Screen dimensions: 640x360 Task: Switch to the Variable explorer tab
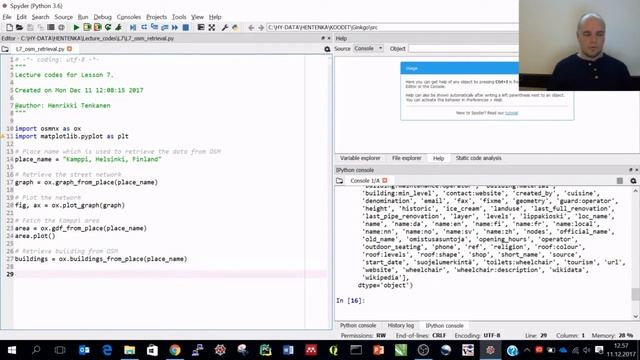[x=360, y=158]
